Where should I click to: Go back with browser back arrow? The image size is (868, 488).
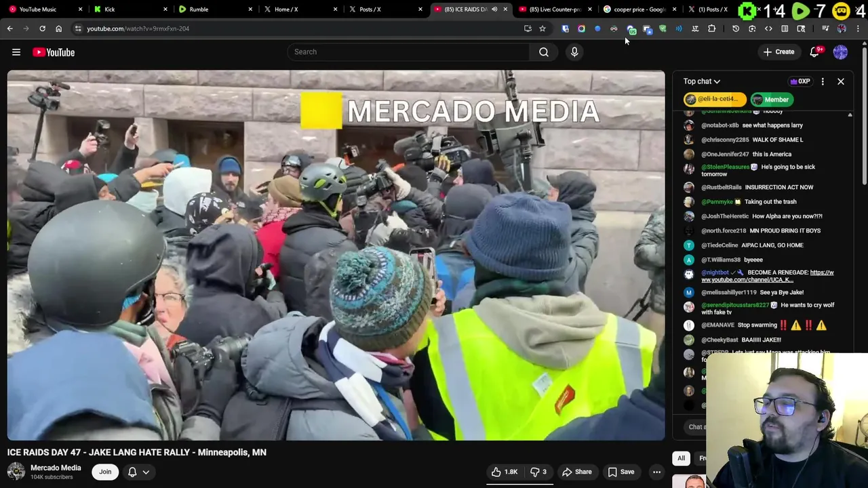[9, 28]
